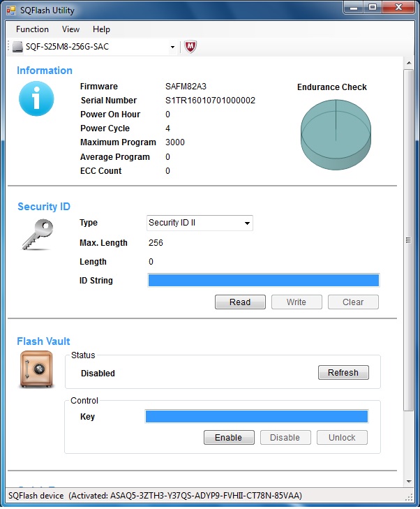Image resolution: width=420 pixels, height=509 pixels.
Task: Click the Clear button
Action: pos(353,302)
